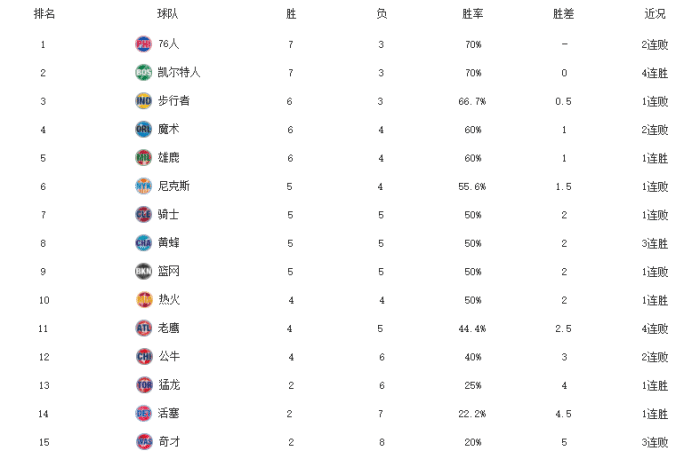Click the 步行者 team logo icon
Viewport: 700px width, 451px height.
143,101
